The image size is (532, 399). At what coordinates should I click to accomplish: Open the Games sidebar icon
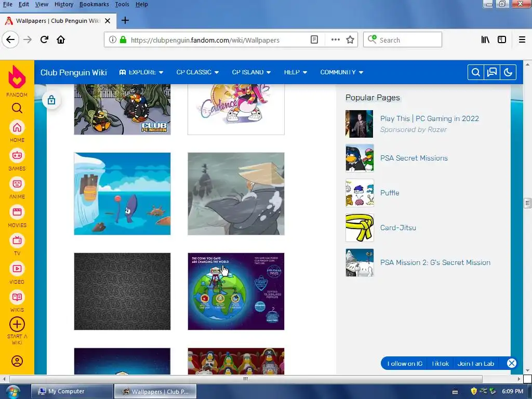coord(17,156)
